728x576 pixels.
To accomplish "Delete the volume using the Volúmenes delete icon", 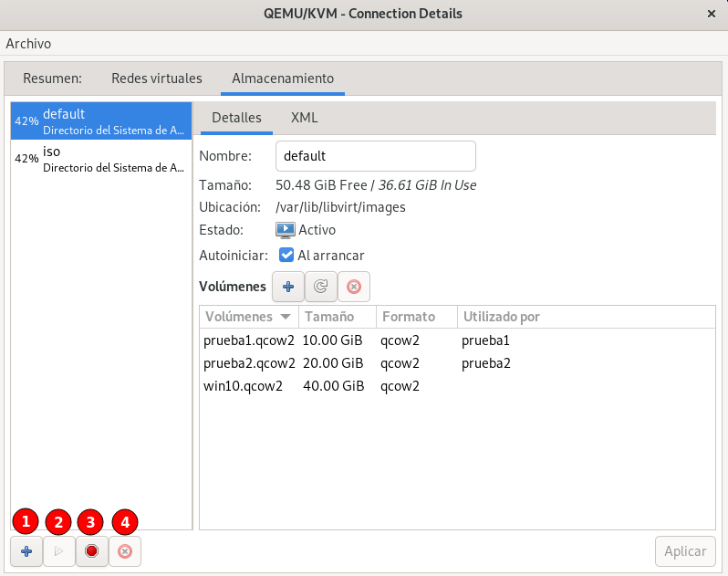I will pyautogui.click(x=354, y=287).
